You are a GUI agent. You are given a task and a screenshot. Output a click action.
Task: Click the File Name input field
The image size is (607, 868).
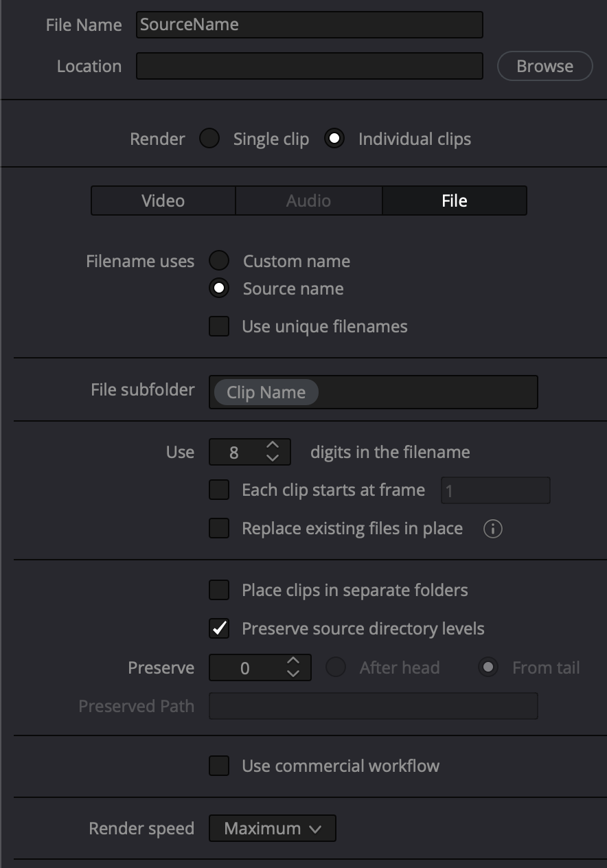click(x=309, y=25)
